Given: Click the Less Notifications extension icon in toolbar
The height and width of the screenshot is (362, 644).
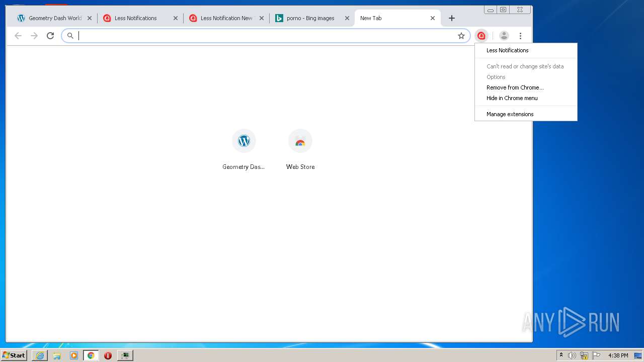Looking at the screenshot, I should (481, 36).
